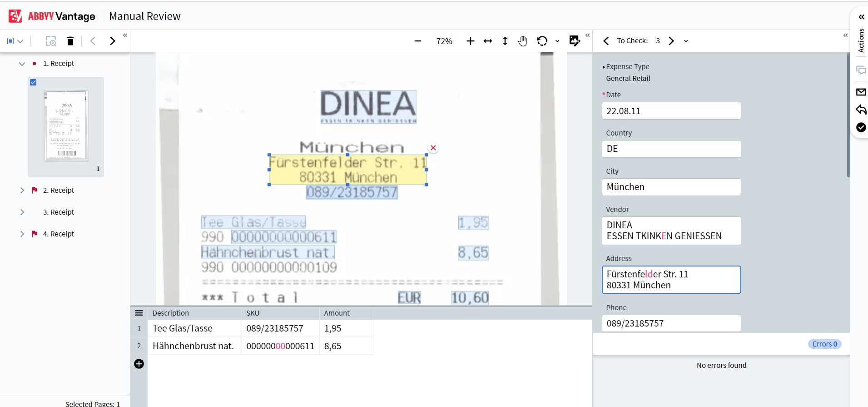The height and width of the screenshot is (407, 868).
Task: Collapse the image viewer pane
Action: 588,35
